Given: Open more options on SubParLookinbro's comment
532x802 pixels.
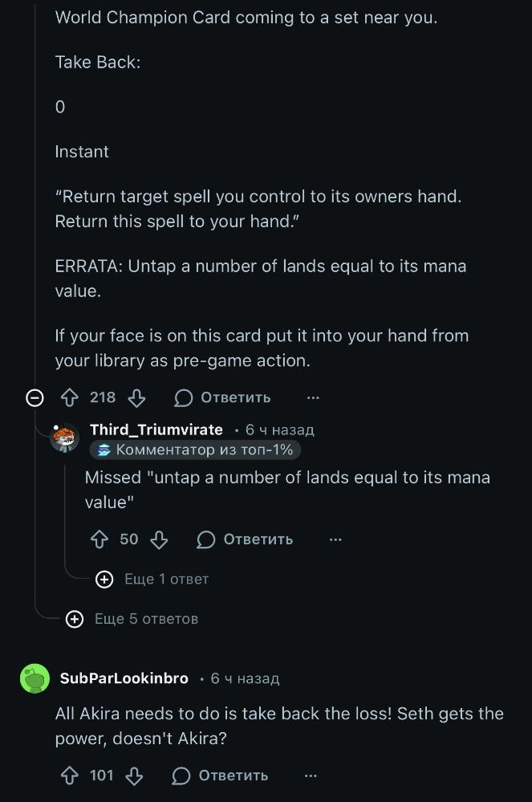Looking at the screenshot, I should pos(311,776).
